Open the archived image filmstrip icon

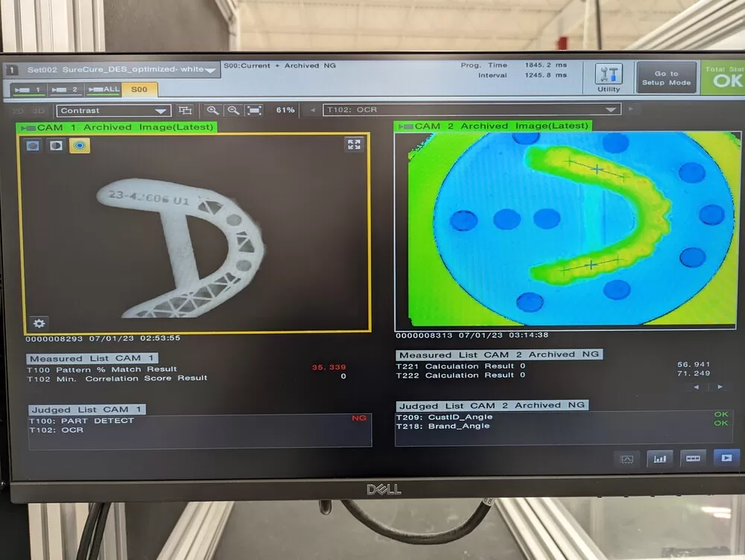tap(693, 459)
